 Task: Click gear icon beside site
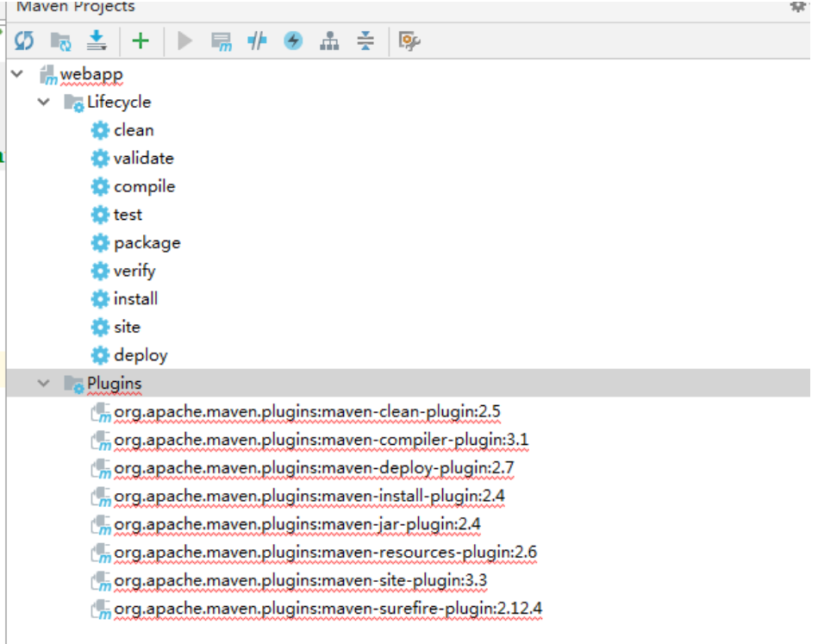point(100,328)
